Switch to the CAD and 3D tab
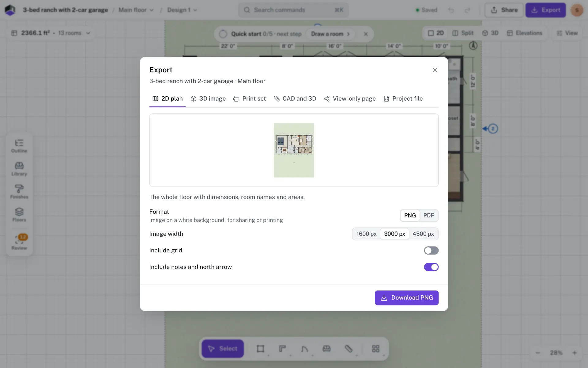The height and width of the screenshot is (368, 588). coord(295,99)
